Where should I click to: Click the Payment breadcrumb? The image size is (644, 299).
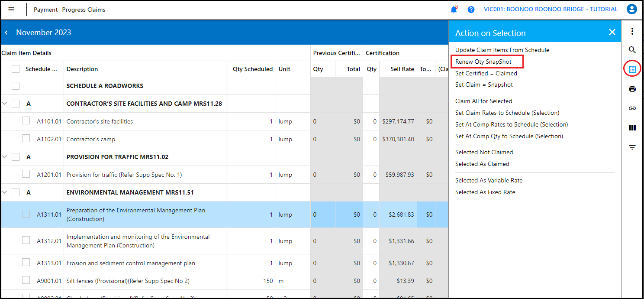coord(45,10)
